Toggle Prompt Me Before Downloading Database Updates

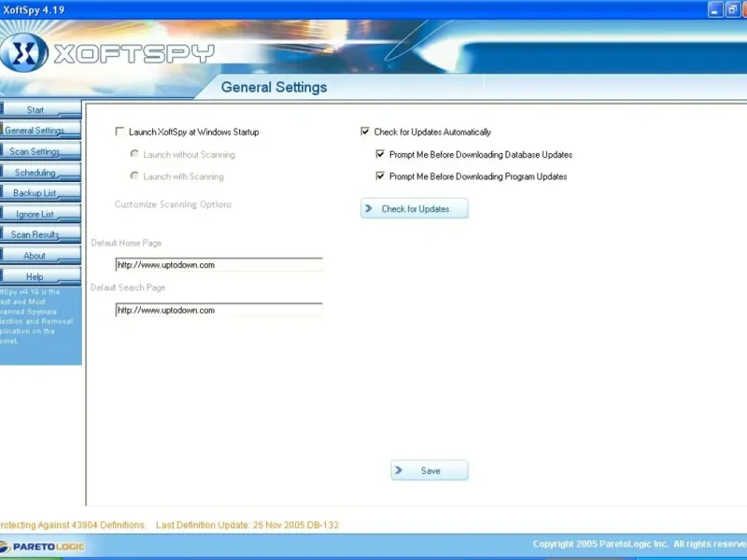[380, 154]
